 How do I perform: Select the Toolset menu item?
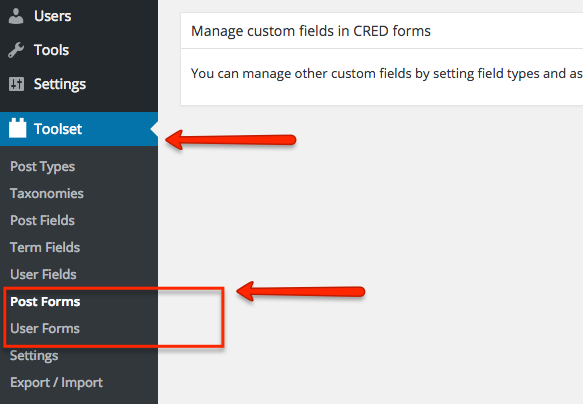[x=79, y=129]
